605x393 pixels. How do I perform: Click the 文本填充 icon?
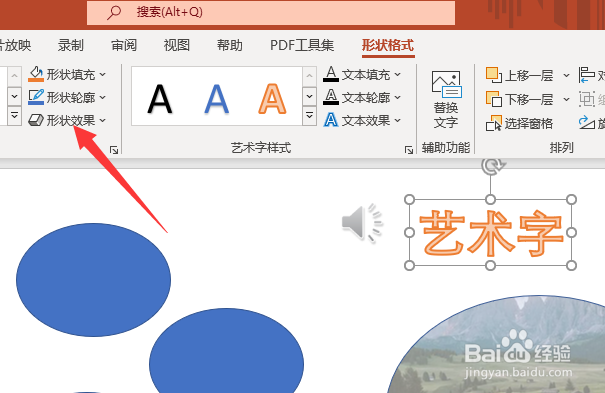coord(331,74)
